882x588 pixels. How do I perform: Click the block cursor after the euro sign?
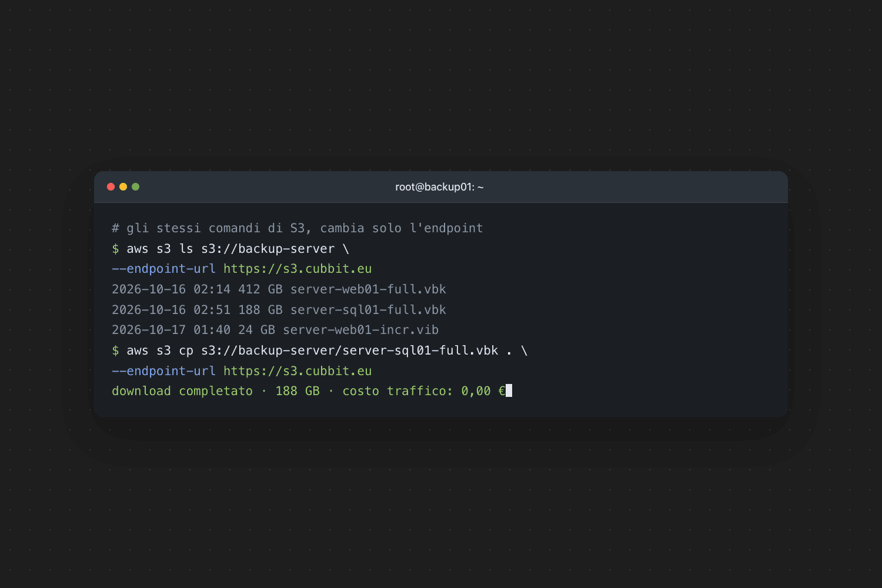509,391
